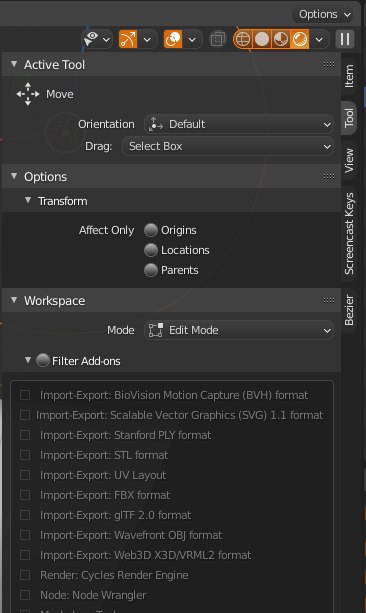Check BioVision Motion Capture (BVH) add-on
This screenshot has height=613, width=366.
click(25, 395)
